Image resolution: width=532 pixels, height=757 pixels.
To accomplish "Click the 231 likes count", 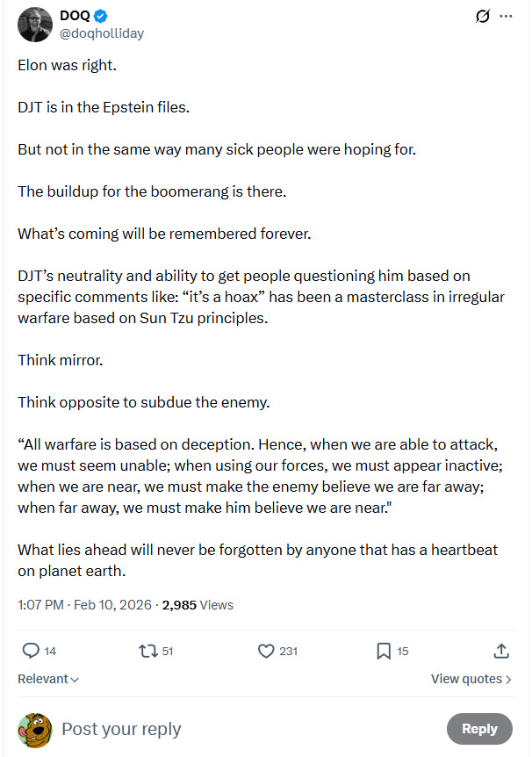I will pos(288,651).
